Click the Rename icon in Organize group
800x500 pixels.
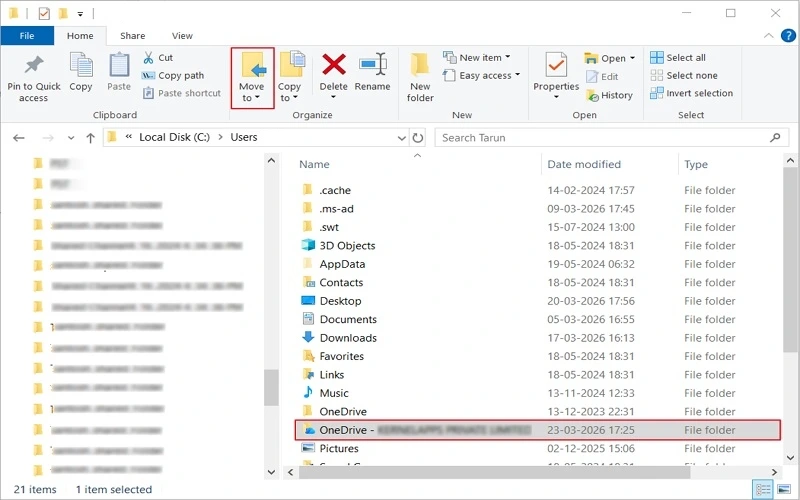click(x=372, y=72)
